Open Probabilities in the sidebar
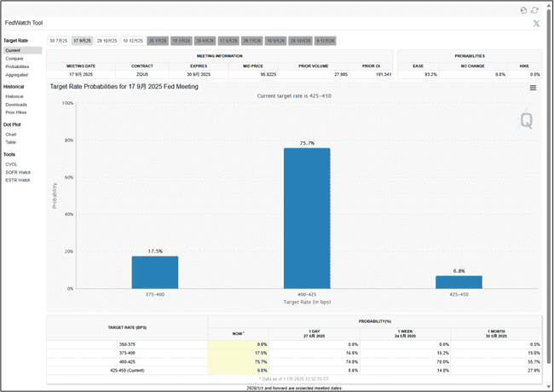The image size is (554, 392). click(x=17, y=66)
